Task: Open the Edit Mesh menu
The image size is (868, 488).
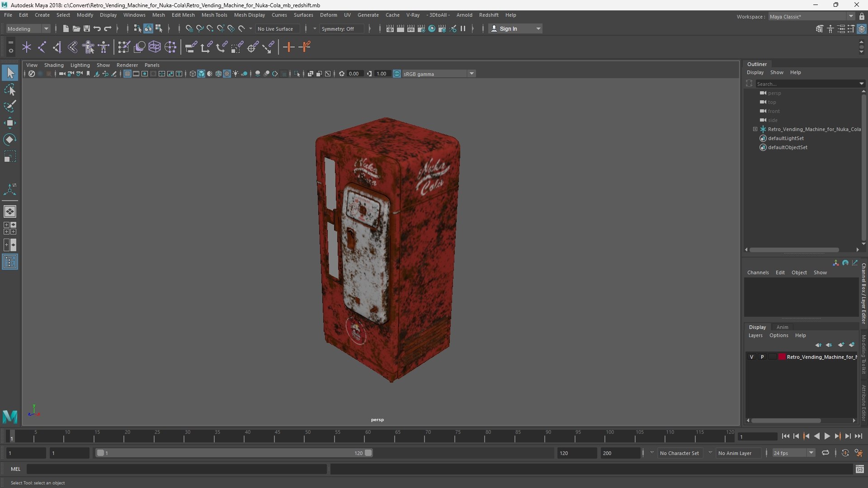Action: [x=183, y=15]
